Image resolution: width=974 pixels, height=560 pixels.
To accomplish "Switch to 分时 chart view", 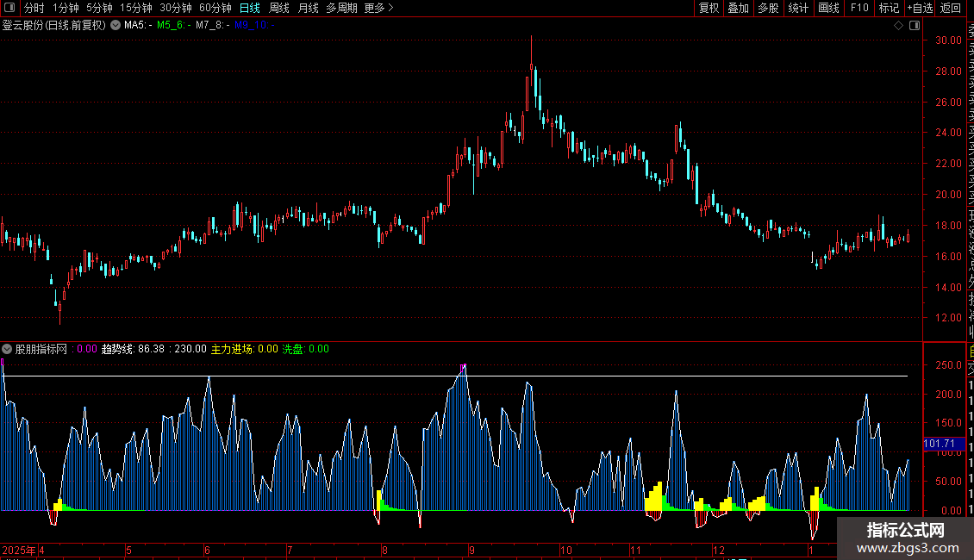I will point(34,8).
